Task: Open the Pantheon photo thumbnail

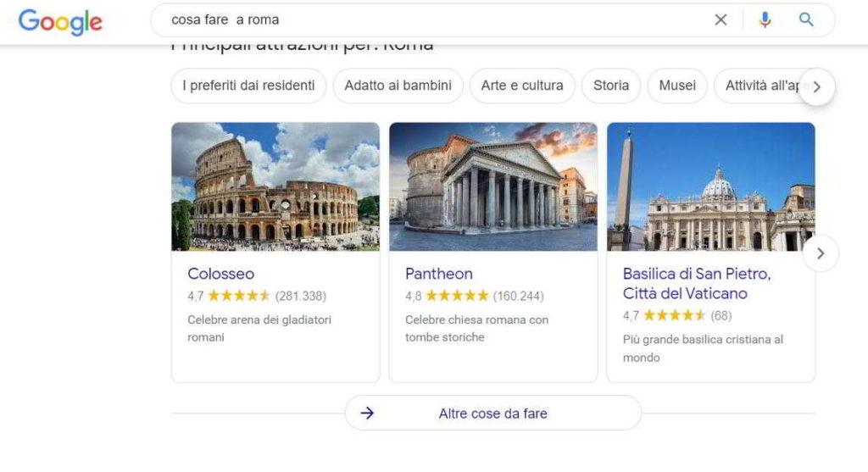Action: pos(493,186)
